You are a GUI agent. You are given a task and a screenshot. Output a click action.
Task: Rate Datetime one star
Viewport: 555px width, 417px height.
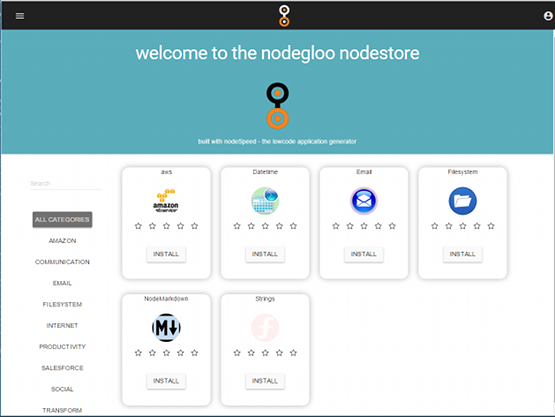(x=237, y=226)
